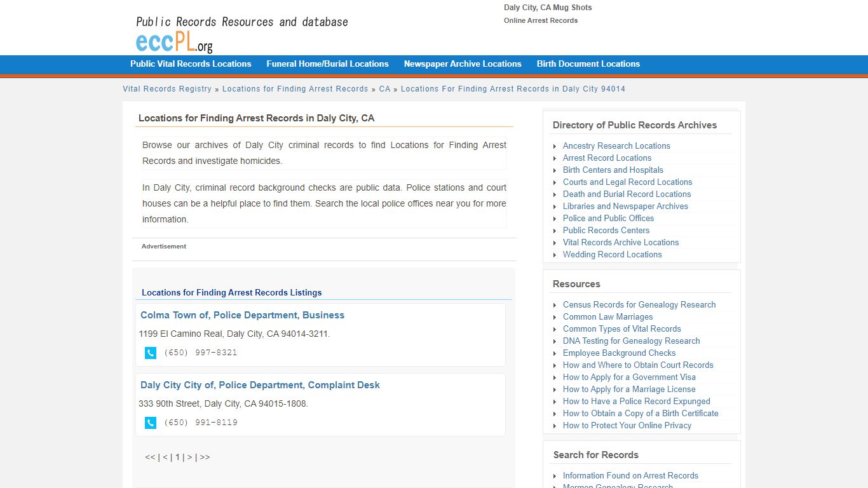This screenshot has height=488, width=868.
Task: Open Ancestry Research Locations
Action: click(616, 146)
